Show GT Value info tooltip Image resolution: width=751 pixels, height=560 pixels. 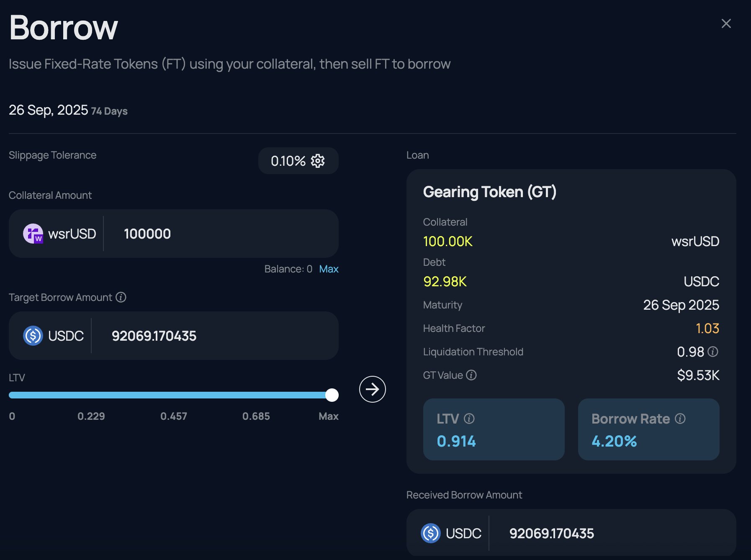pyautogui.click(x=471, y=375)
